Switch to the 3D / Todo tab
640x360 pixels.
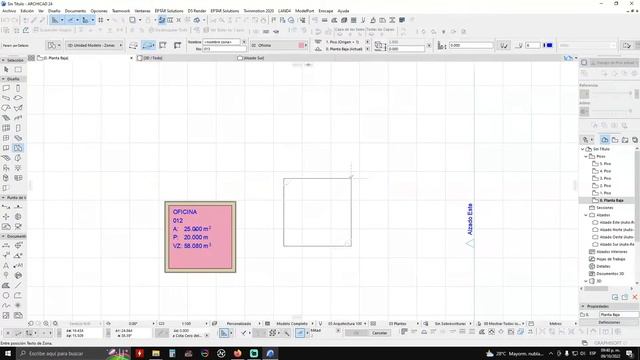153,58
